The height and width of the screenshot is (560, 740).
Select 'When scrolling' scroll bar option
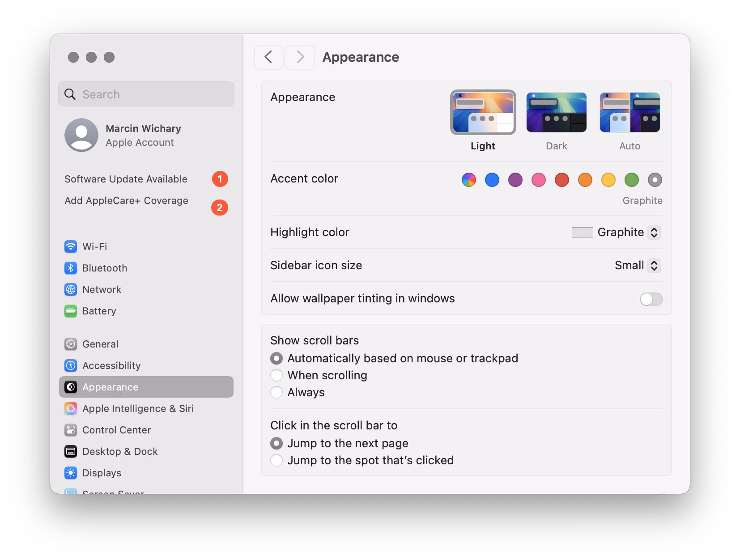pyautogui.click(x=276, y=375)
